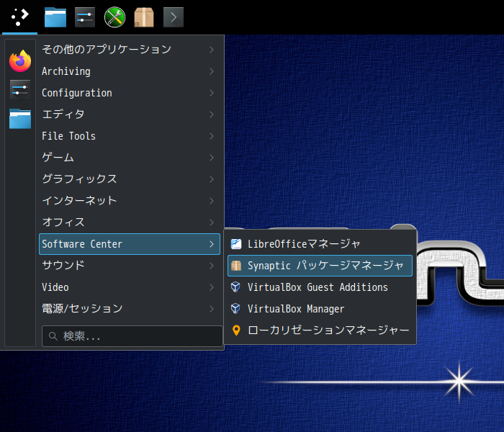Open the Archiving category
The height and width of the screenshot is (432, 504).
coord(129,71)
